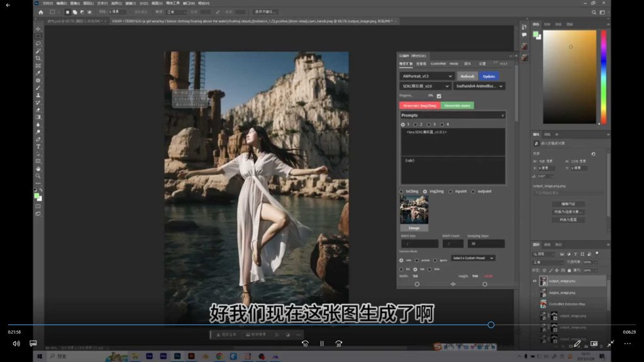This screenshot has width=644, height=362.
Task: Select the Crop tool
Action: 39,57
